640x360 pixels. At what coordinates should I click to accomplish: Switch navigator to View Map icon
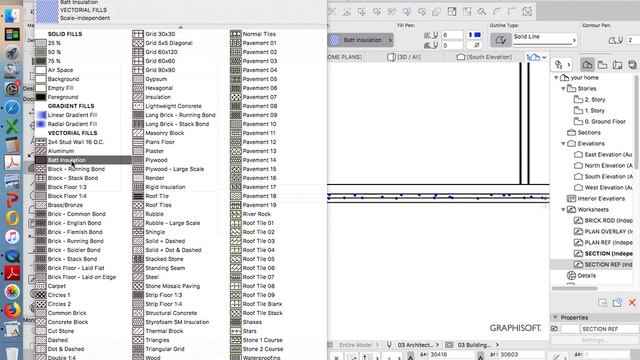coord(602,64)
